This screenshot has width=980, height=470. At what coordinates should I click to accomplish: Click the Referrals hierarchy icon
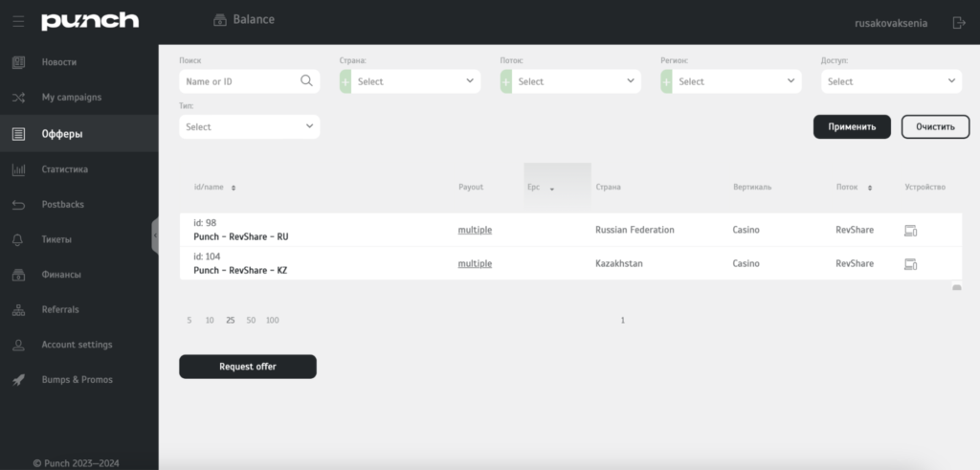[19, 309]
